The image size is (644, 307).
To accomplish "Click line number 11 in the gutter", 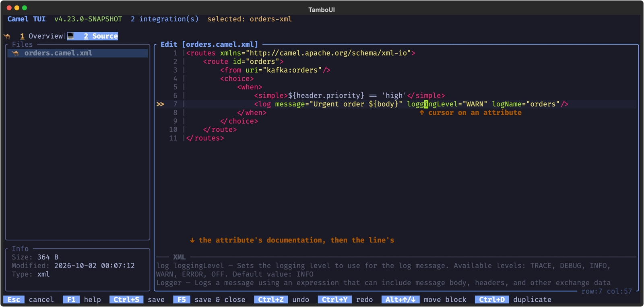I will point(173,138).
